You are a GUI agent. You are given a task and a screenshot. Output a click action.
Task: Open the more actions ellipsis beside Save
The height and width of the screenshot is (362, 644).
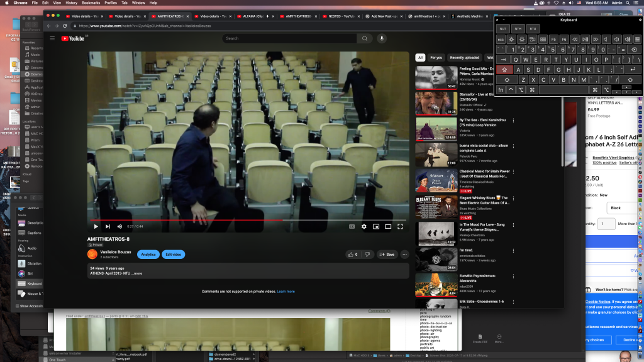click(404, 255)
